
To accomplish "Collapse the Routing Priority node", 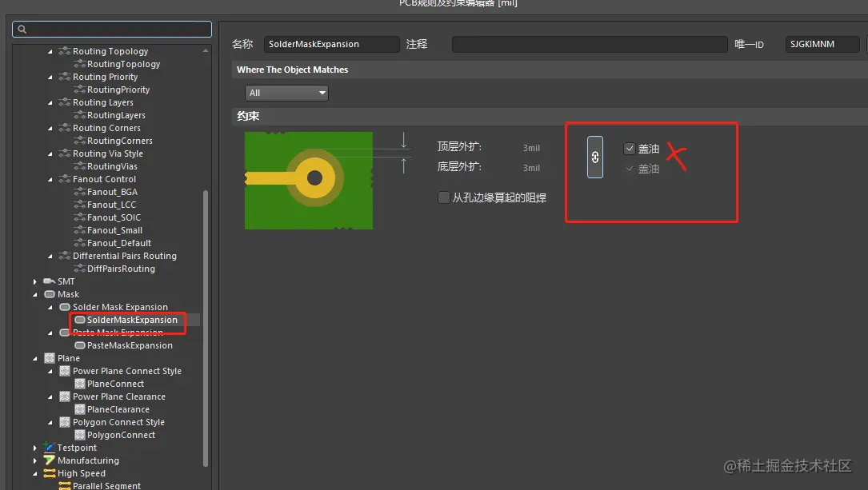I will click(x=50, y=77).
